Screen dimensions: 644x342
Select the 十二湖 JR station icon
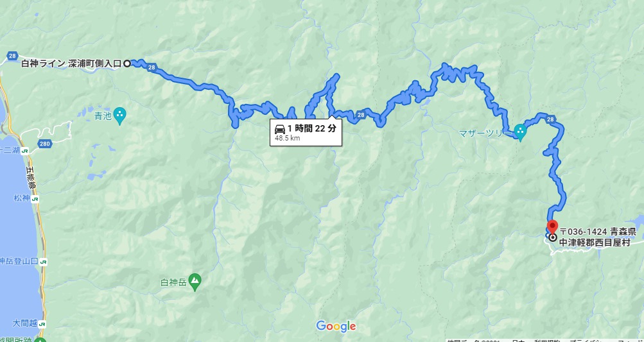tap(26, 151)
